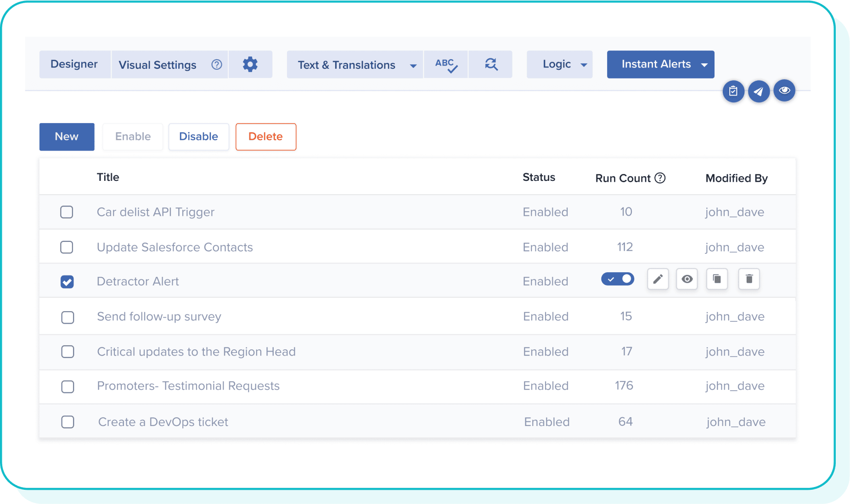Click Enabled status of Detractor Alert row

pos(546,281)
